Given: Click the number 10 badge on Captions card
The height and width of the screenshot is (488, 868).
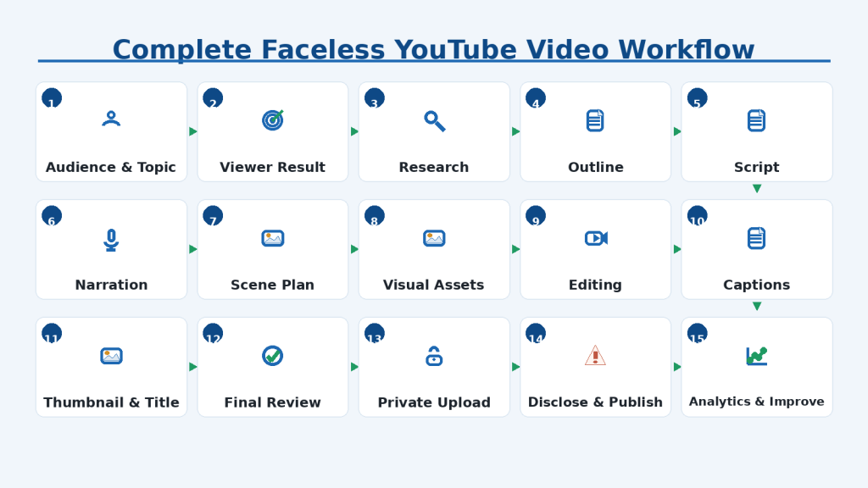Looking at the screenshot, I should (698, 216).
